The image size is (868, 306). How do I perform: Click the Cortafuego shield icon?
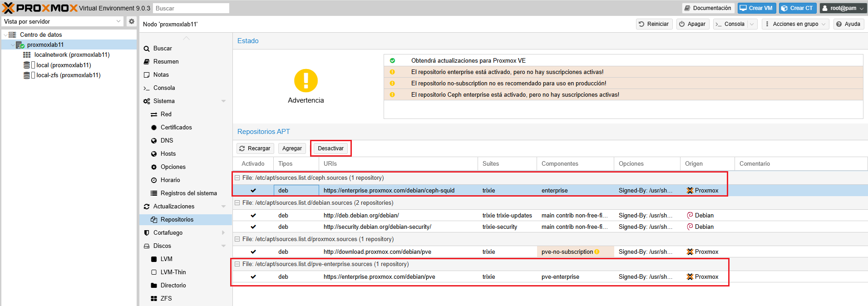click(147, 233)
